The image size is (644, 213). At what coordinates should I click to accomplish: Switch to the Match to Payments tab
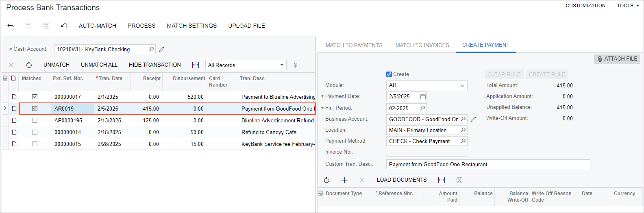tap(354, 45)
